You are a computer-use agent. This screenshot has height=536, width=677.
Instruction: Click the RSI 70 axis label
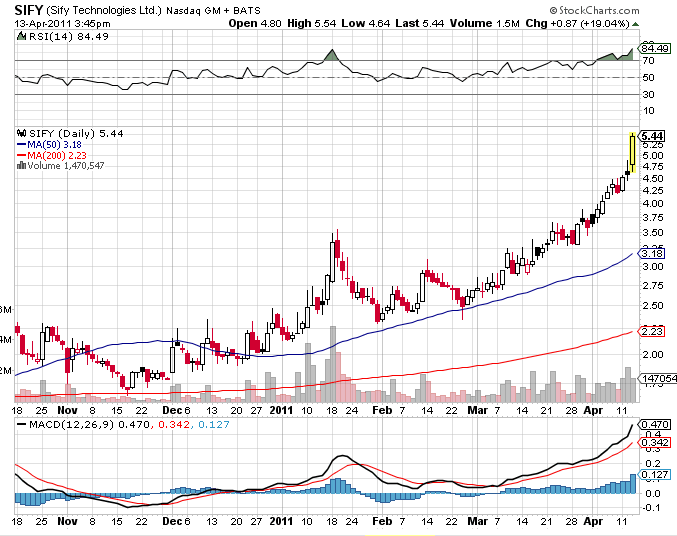click(649, 61)
